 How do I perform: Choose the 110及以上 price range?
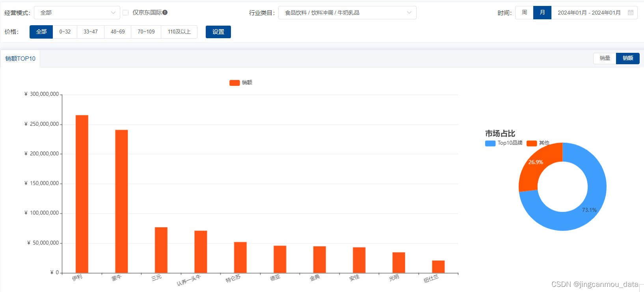pyautogui.click(x=179, y=32)
